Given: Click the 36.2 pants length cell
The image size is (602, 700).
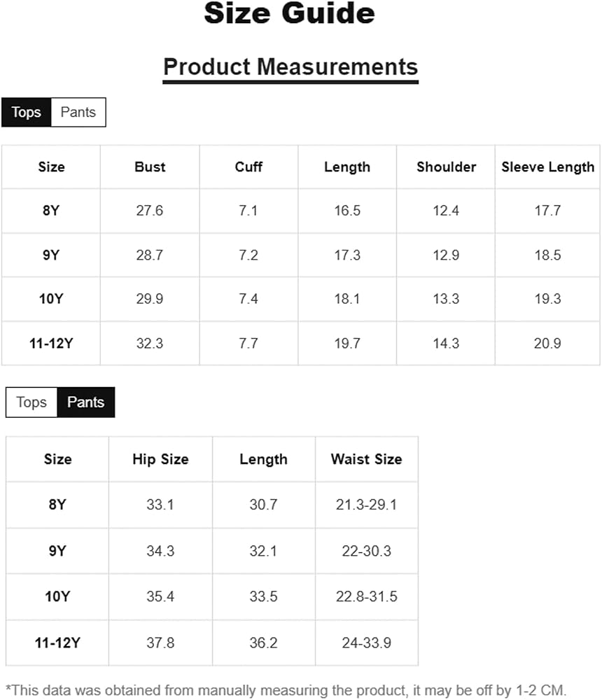Looking at the screenshot, I should [x=263, y=643].
